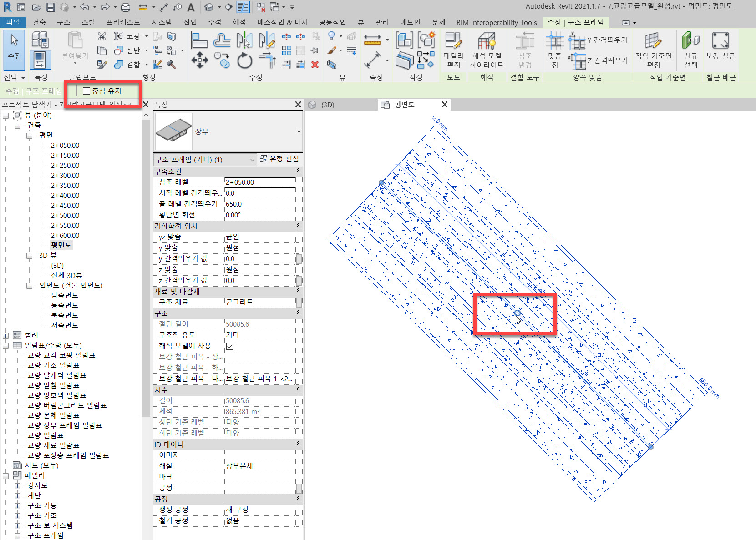Click the Save icon in quick access
756x540 pixels.
51,7
